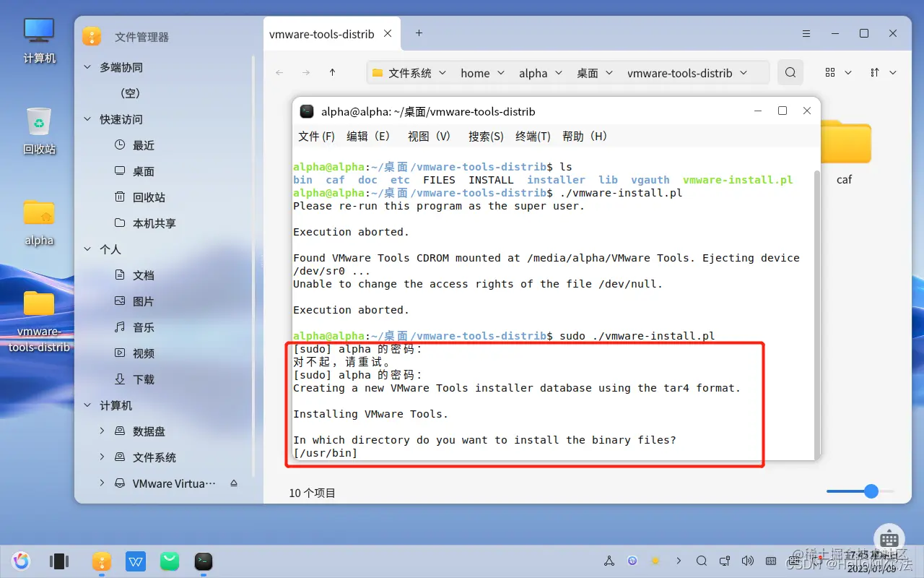Open the launcher start menu icon in the taskbar
This screenshot has width=924, height=578.
tap(21, 561)
